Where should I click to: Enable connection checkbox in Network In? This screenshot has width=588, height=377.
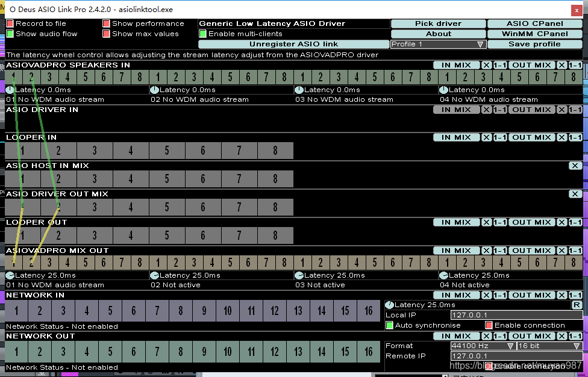489,325
